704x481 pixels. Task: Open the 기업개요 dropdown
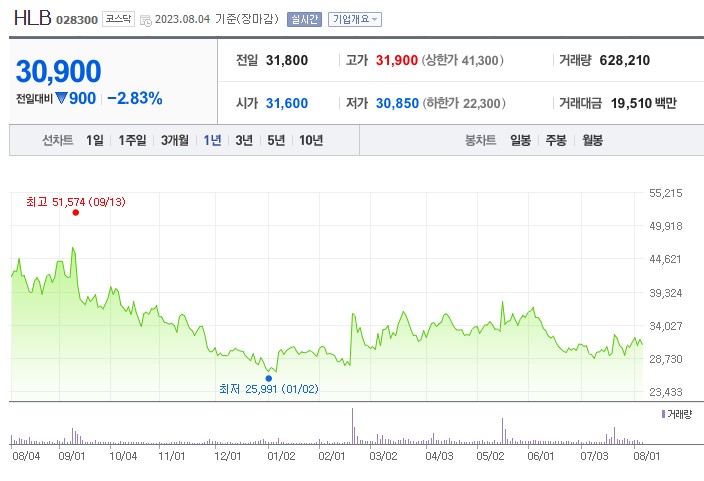click(x=355, y=19)
